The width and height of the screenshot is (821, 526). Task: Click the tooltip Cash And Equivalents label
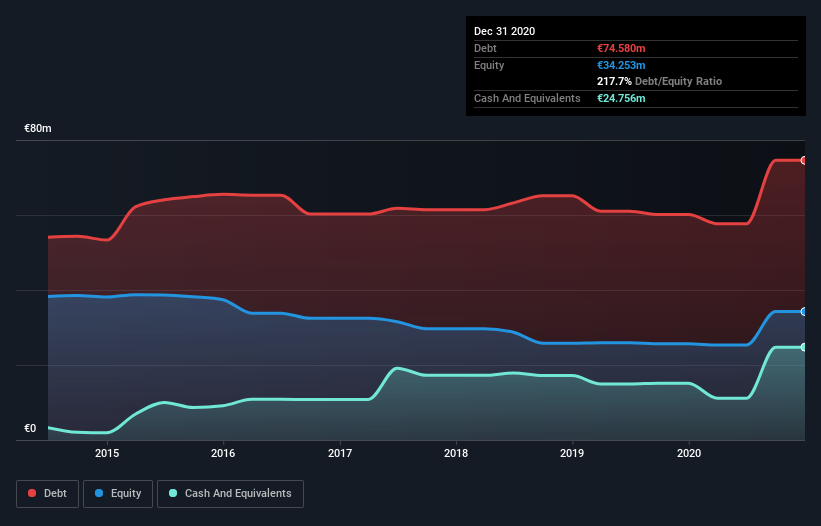(x=527, y=98)
